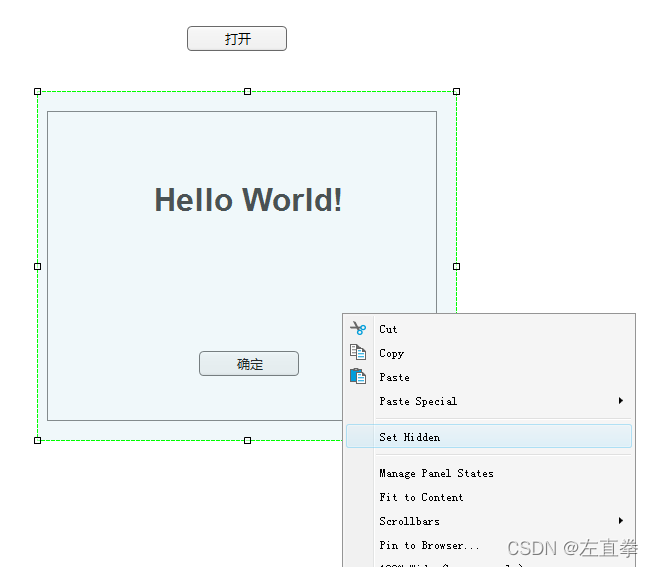Click the top-left selection handle
This screenshot has width=653, height=567.
click(37, 92)
